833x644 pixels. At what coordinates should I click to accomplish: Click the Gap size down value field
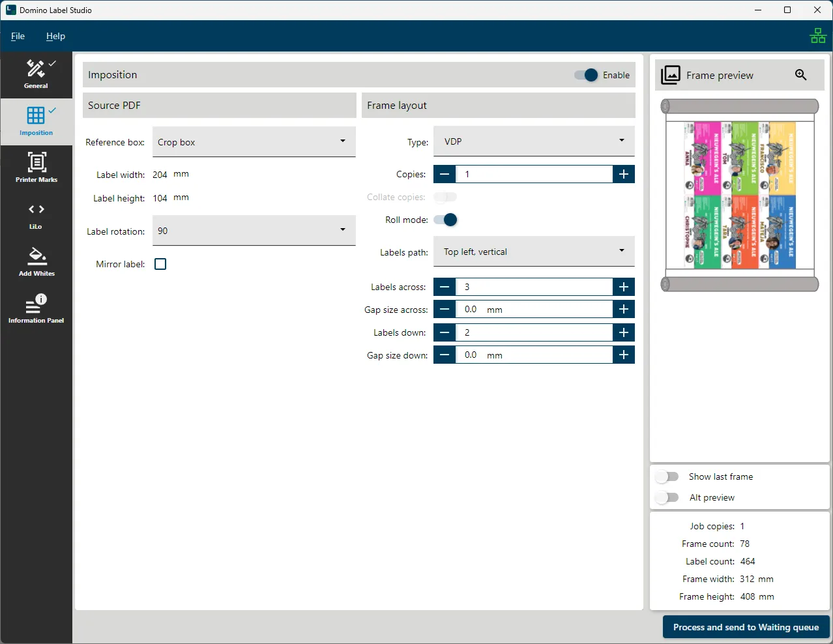click(x=534, y=355)
